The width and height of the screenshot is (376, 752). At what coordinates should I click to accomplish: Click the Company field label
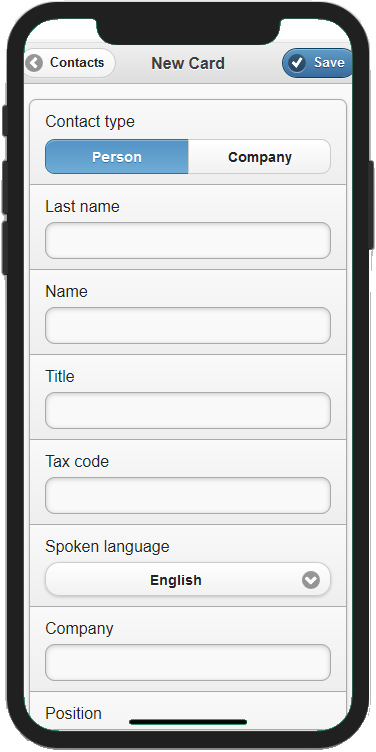point(79,629)
